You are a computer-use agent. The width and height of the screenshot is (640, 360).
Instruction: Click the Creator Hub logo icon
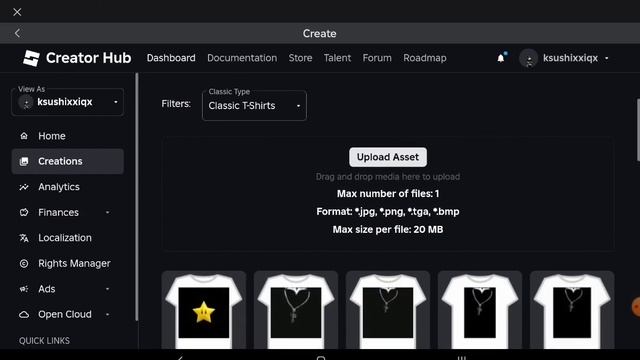pos(31,58)
